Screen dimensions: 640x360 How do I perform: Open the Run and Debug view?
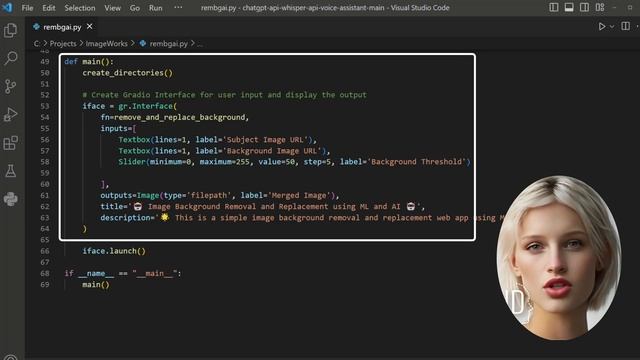[11, 115]
